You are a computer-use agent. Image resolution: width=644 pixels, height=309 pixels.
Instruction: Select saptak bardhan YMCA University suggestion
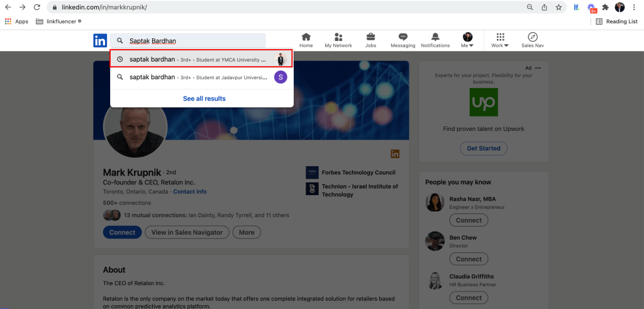point(201,59)
